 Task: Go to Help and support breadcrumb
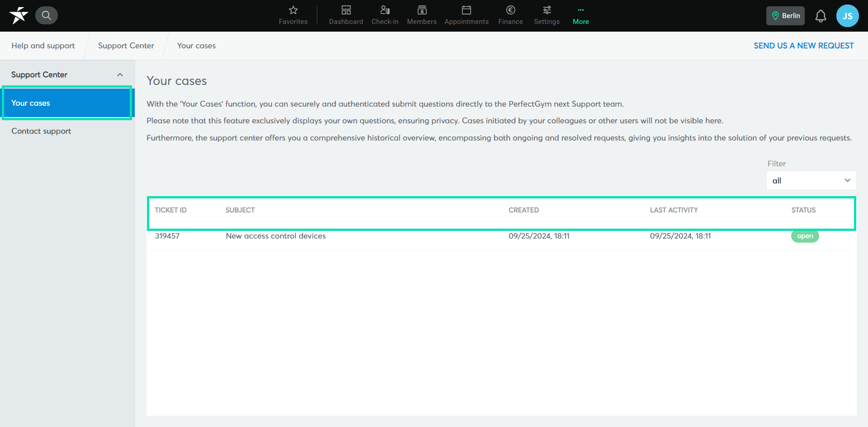coord(43,46)
